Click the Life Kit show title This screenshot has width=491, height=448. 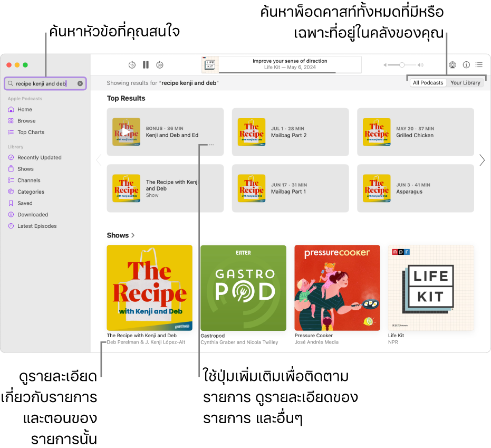click(x=396, y=336)
